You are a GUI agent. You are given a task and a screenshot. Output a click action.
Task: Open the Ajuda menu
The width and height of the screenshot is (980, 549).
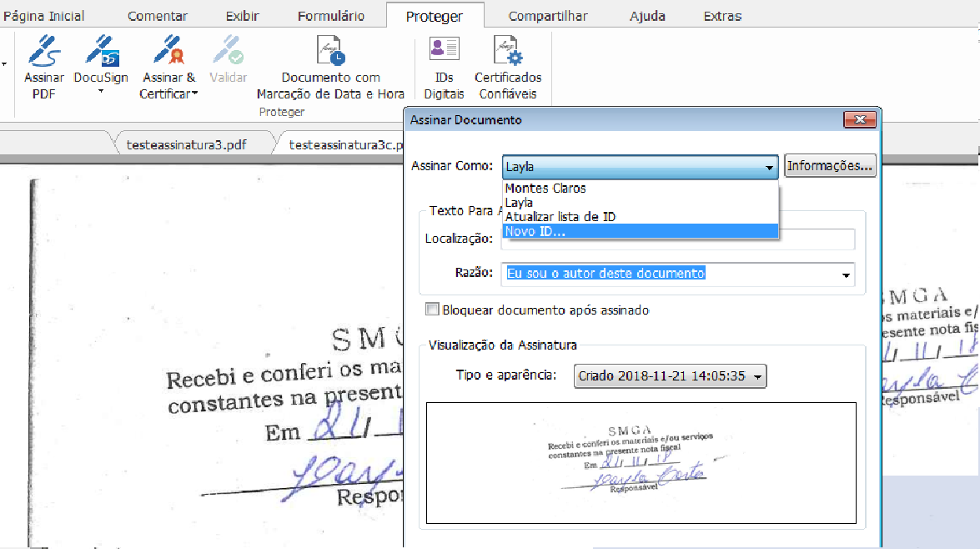(x=647, y=15)
